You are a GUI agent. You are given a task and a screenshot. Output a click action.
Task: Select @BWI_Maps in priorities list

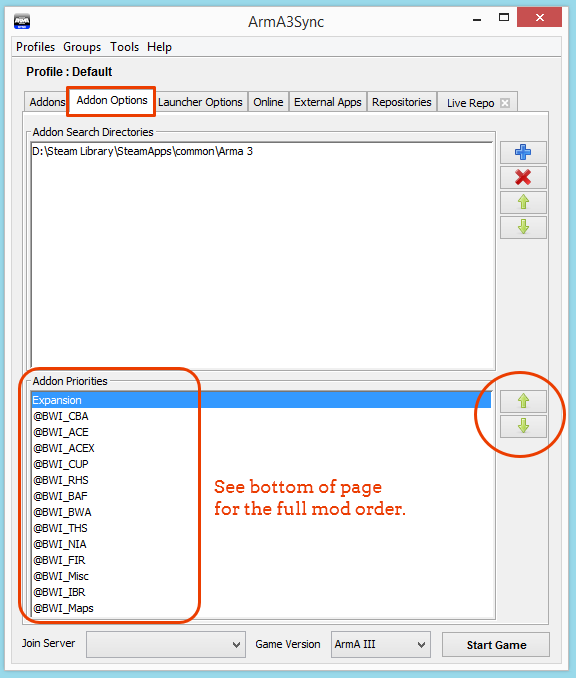(x=261, y=608)
